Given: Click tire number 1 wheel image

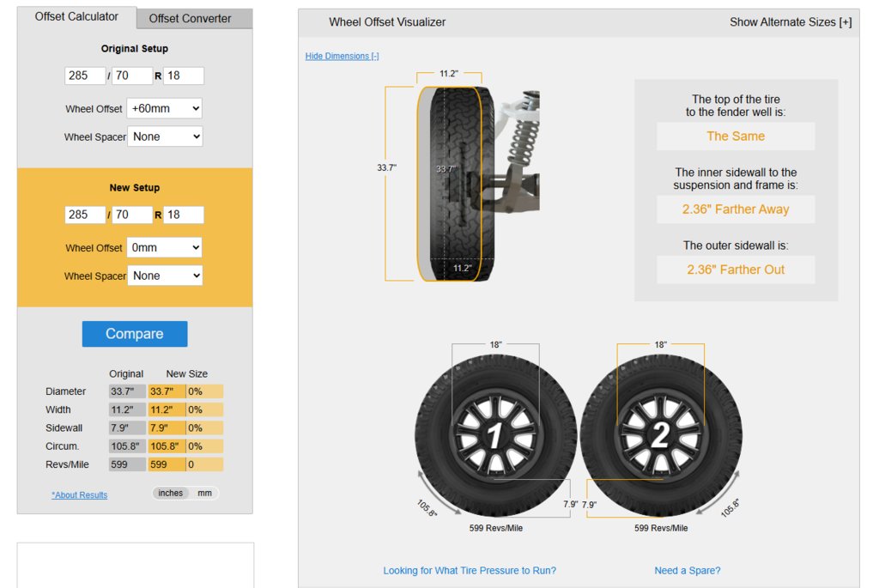Looking at the screenshot, I should click(495, 435).
